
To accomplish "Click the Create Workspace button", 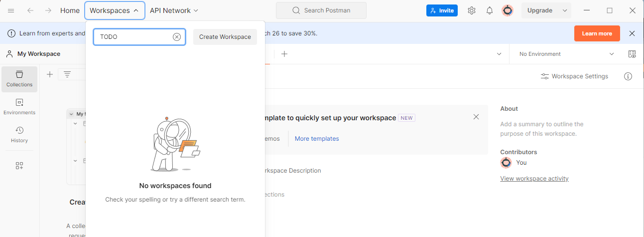I will tap(225, 37).
